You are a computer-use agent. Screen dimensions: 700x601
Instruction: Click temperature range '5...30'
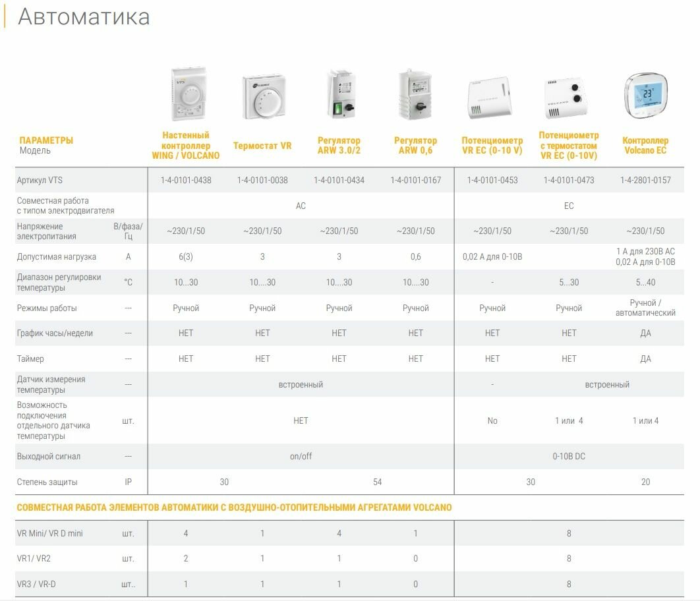[x=569, y=283]
